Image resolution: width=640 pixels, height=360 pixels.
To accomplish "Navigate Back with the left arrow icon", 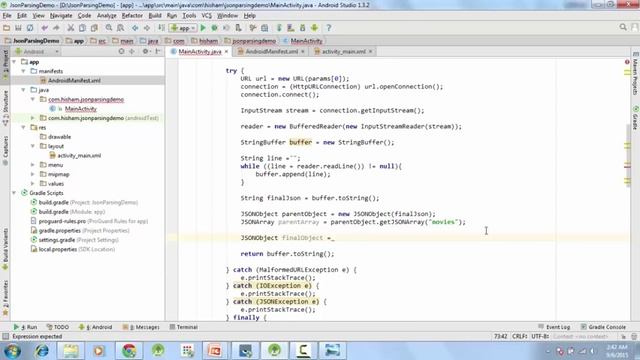I will tap(135, 28).
